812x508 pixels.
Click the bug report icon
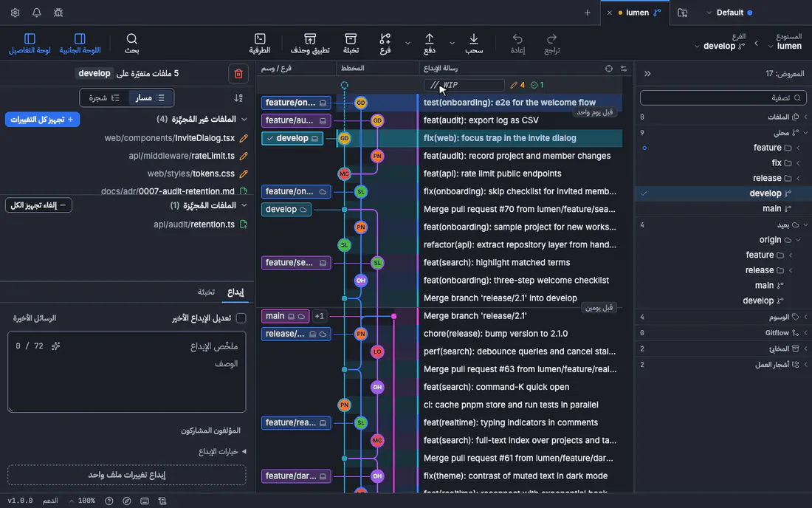click(58, 13)
